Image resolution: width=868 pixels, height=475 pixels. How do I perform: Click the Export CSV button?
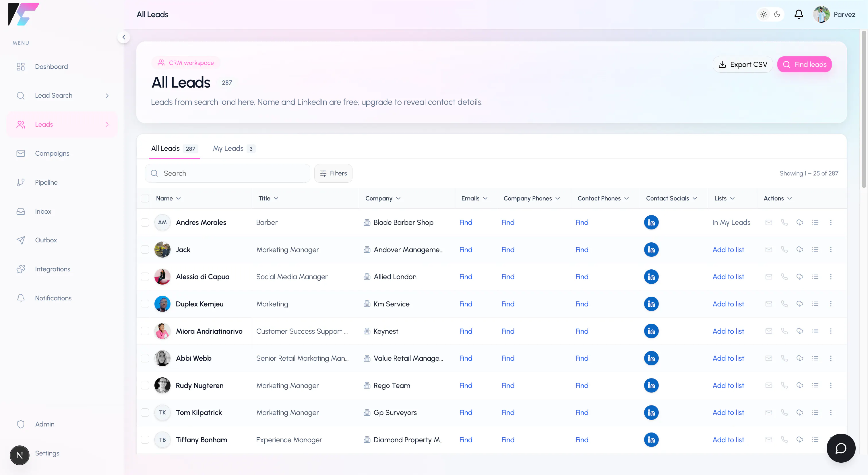tap(742, 64)
